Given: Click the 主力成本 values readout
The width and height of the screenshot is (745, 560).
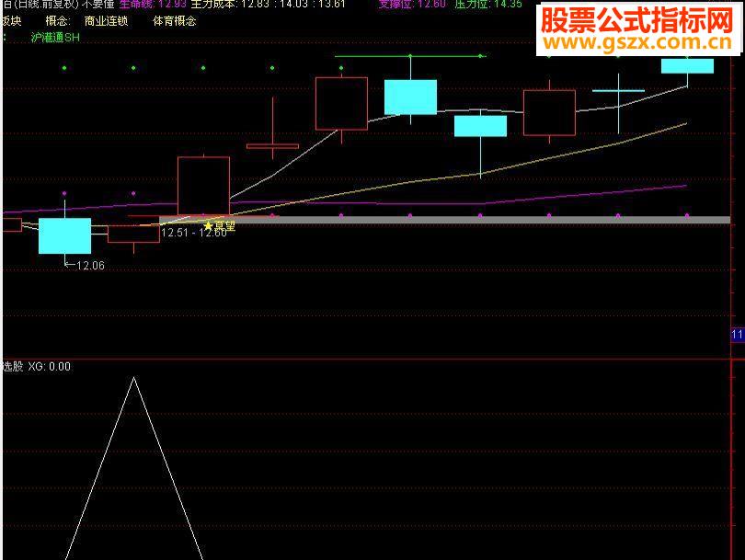Looking at the screenshot, I should point(268,5).
